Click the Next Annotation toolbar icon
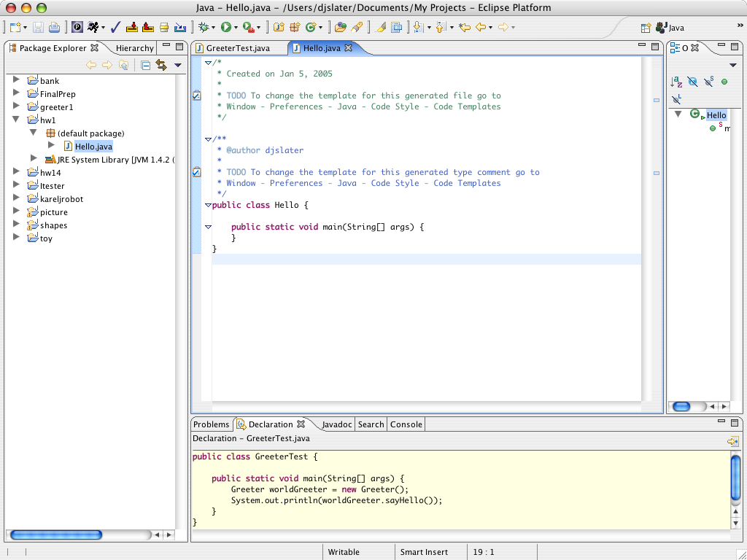This screenshot has width=747, height=560. pos(418,27)
